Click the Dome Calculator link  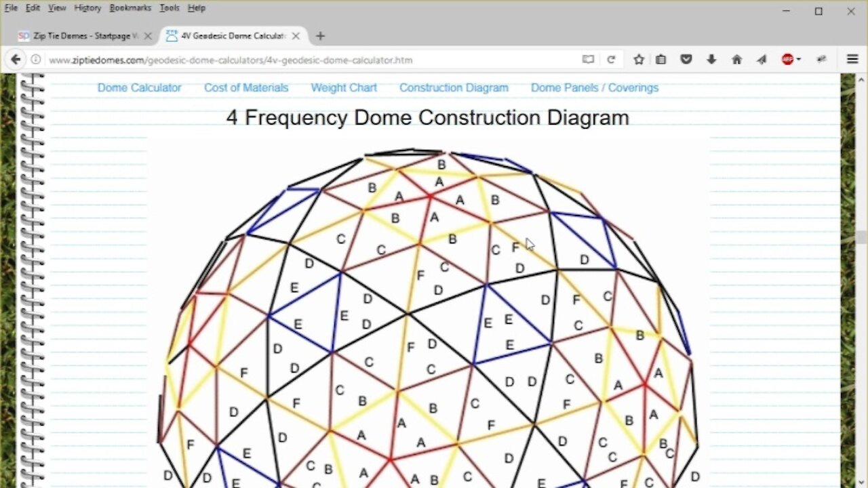(x=140, y=87)
